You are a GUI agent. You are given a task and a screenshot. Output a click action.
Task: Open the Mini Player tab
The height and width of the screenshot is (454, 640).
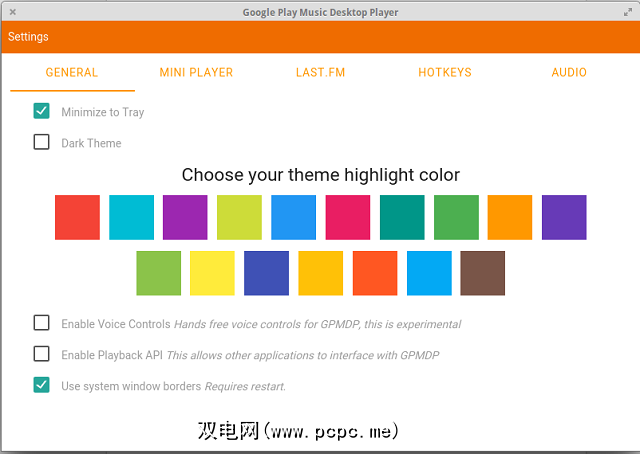[x=196, y=73]
